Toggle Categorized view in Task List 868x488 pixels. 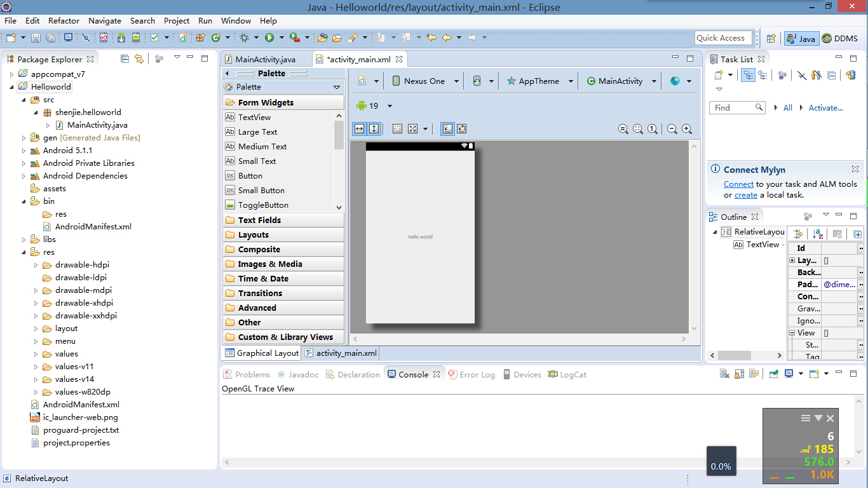point(748,75)
